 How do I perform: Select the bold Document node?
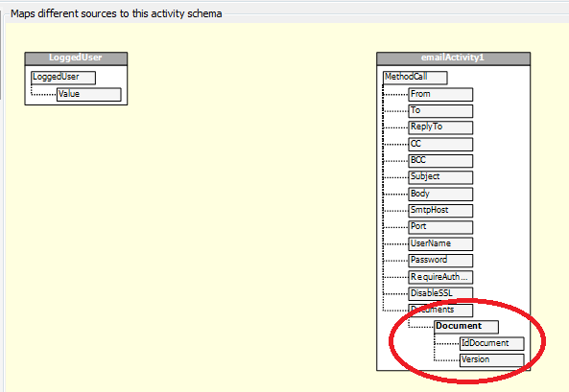pos(466,327)
